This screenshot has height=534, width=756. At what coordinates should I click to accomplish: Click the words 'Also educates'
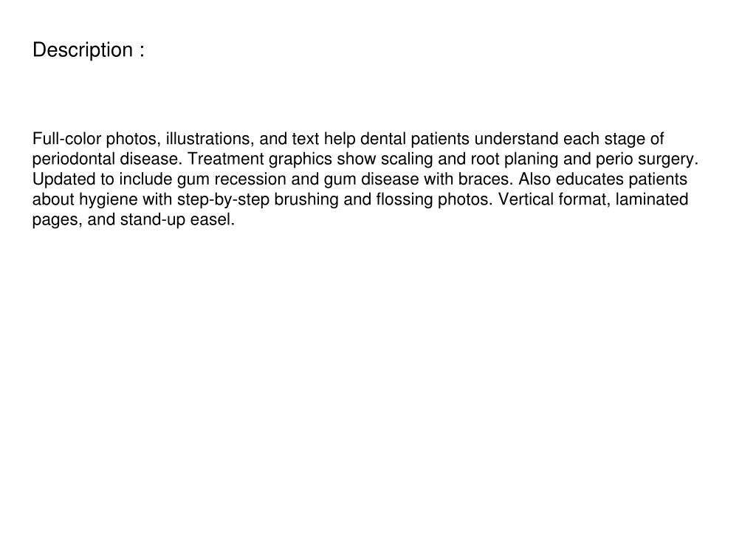point(571,179)
